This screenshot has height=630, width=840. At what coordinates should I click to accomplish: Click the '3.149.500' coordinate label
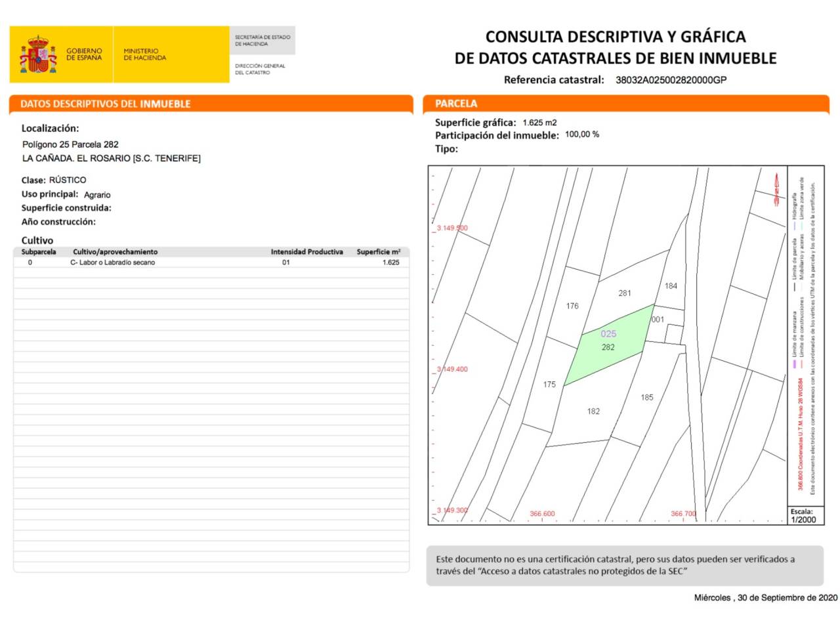[452, 228]
